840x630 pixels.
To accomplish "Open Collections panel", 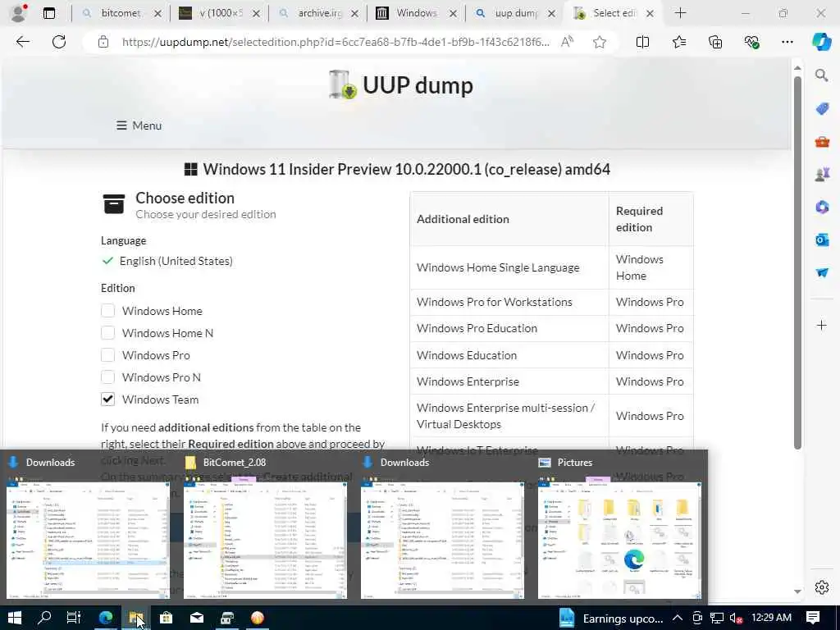I will coord(715,42).
